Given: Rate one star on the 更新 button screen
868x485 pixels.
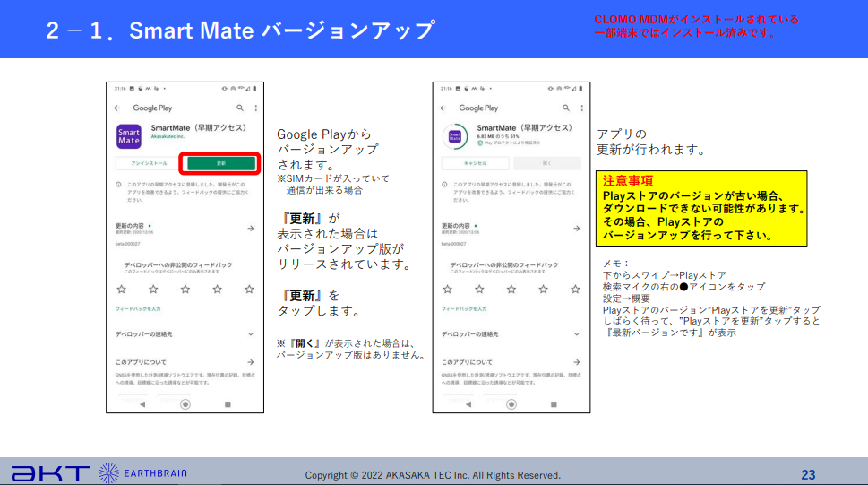Looking at the screenshot, I should 122,290.
